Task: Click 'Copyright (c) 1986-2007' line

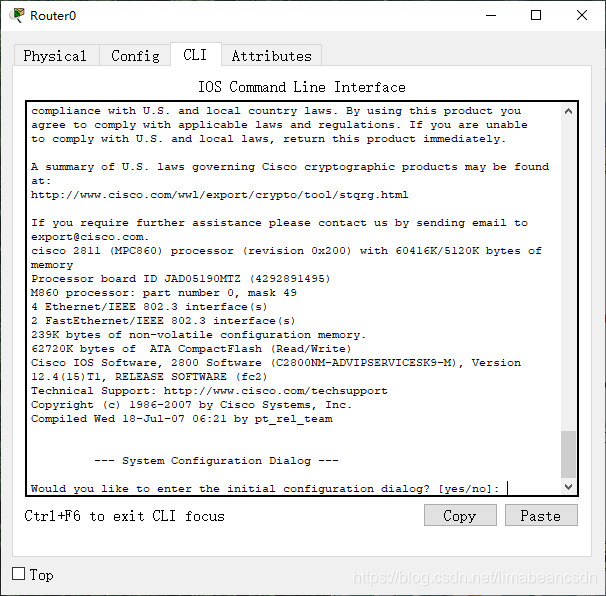Action: click(x=192, y=405)
